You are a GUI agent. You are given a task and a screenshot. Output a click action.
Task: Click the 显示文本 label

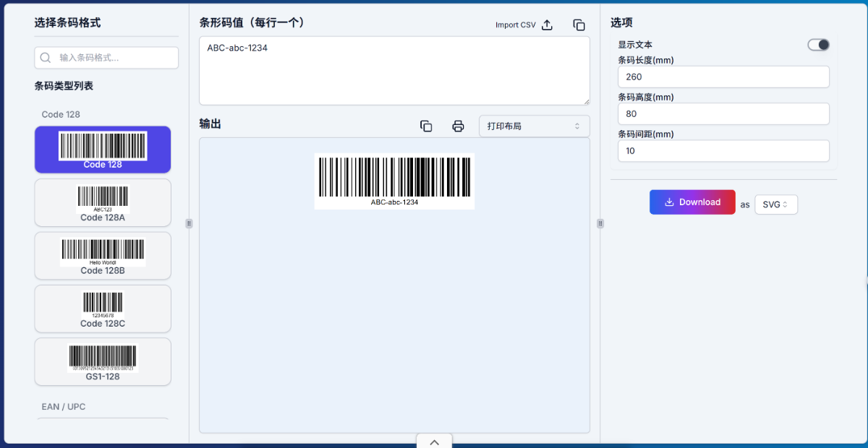pos(635,45)
